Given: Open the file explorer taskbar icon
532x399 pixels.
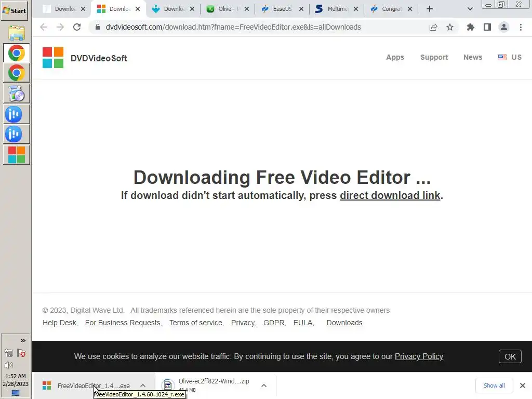Looking at the screenshot, I should pyautogui.click(x=16, y=33).
